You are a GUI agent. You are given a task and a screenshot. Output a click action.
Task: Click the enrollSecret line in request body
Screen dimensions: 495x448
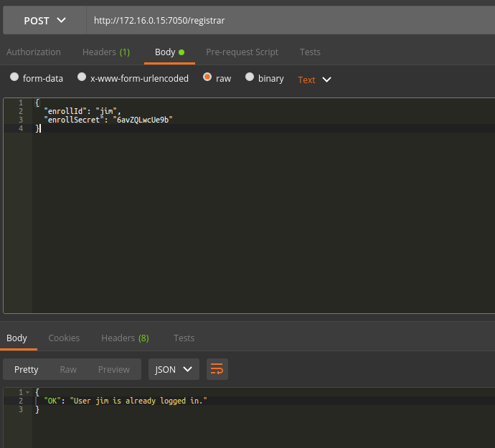[x=108, y=120]
